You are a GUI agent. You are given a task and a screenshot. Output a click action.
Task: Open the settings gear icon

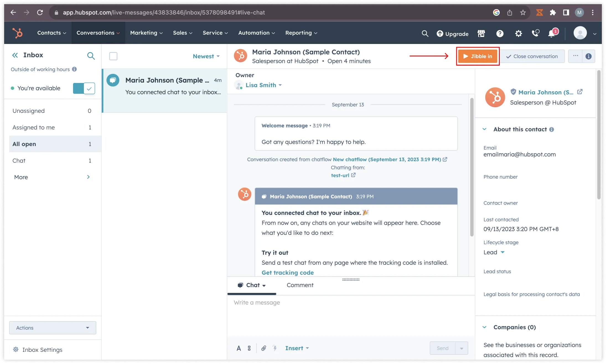[519, 33]
